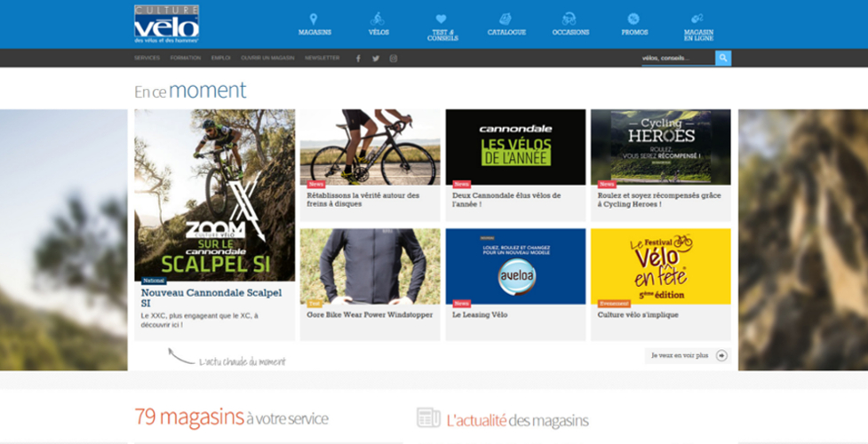Click the Occasions bike icon

(569, 19)
